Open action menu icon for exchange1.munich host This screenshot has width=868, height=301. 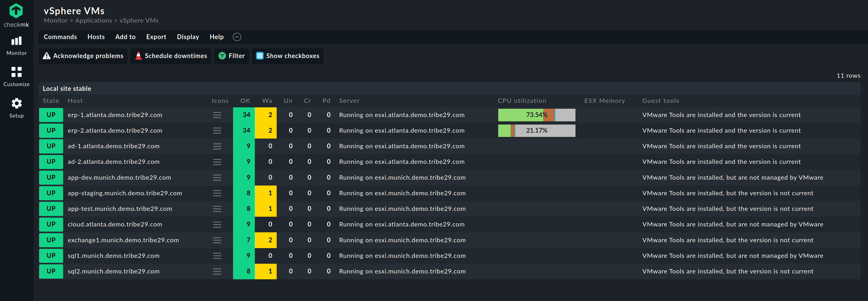(217, 240)
